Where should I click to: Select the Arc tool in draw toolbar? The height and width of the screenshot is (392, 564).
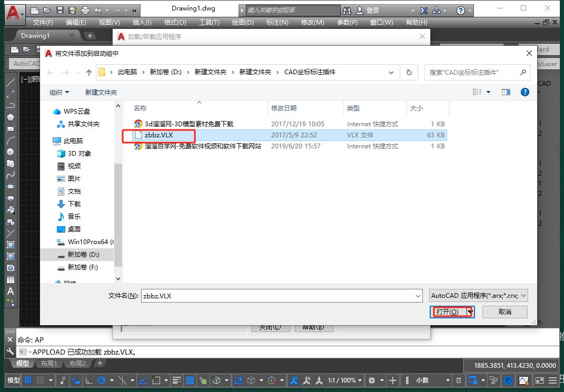(x=11, y=140)
